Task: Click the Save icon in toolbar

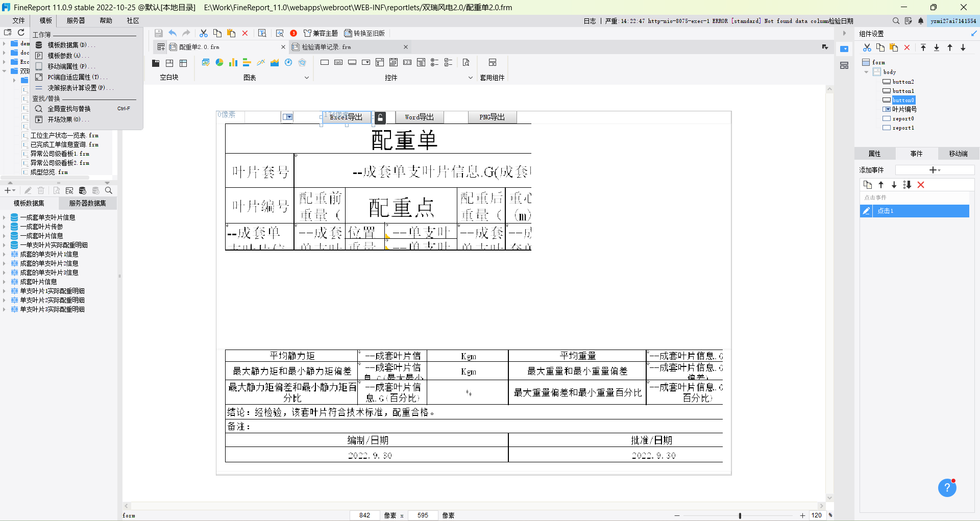Action: (159, 33)
